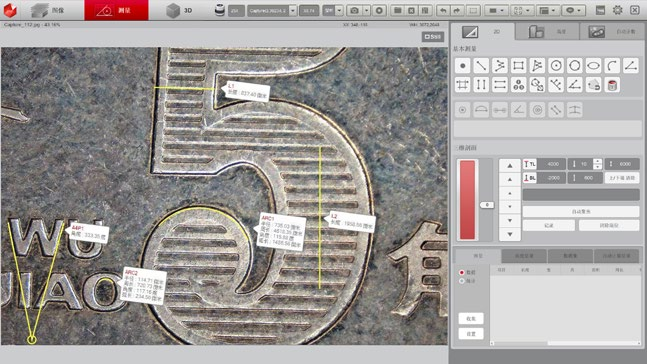Click the 自动聚焦 auto focus button
647x364 pixels.
(x=581, y=211)
